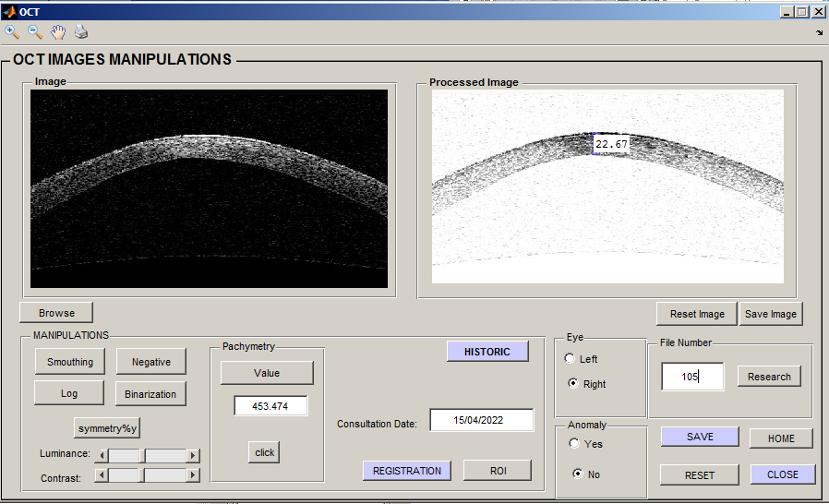Open the HISTORIC records

tap(487, 352)
